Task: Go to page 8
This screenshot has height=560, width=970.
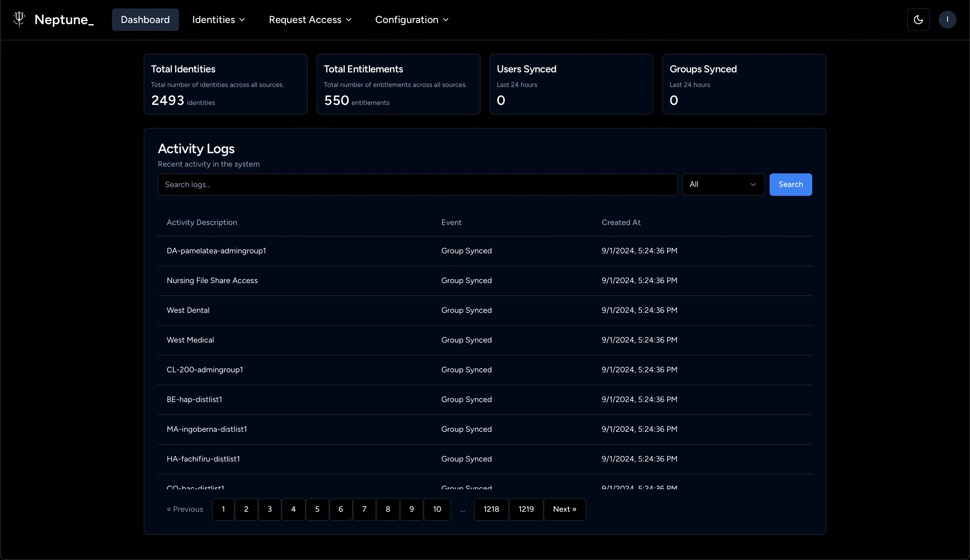Action: (388, 509)
